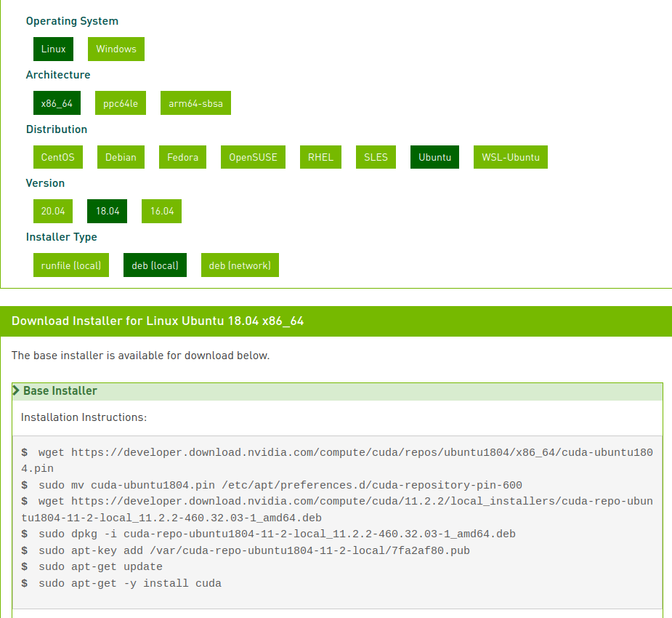Choose the ppc64le architecture option
Screen dimensions: 672x618
(121, 103)
